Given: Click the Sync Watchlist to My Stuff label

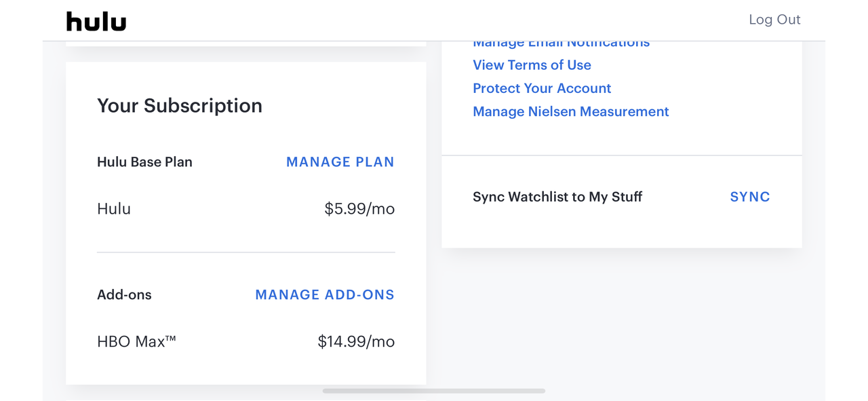Looking at the screenshot, I should point(557,197).
